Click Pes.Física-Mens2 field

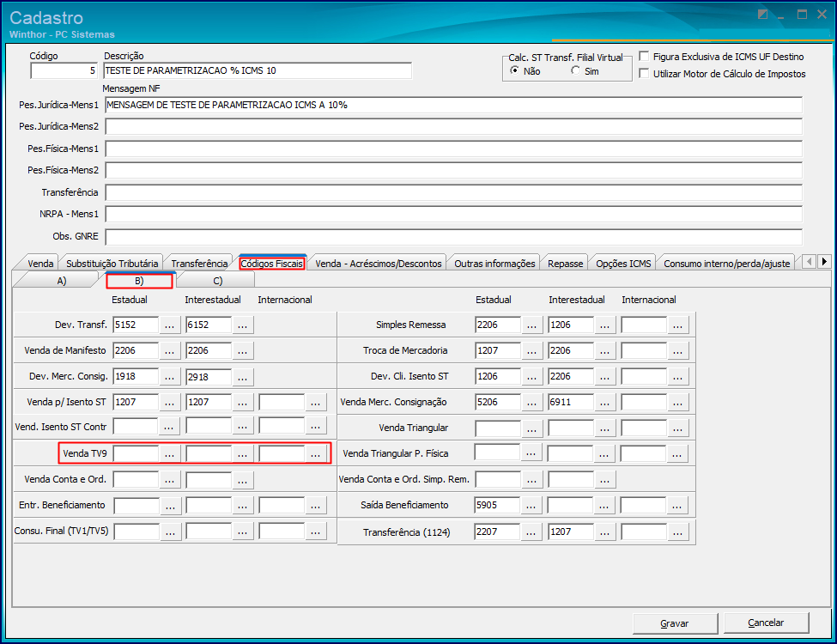[454, 170]
